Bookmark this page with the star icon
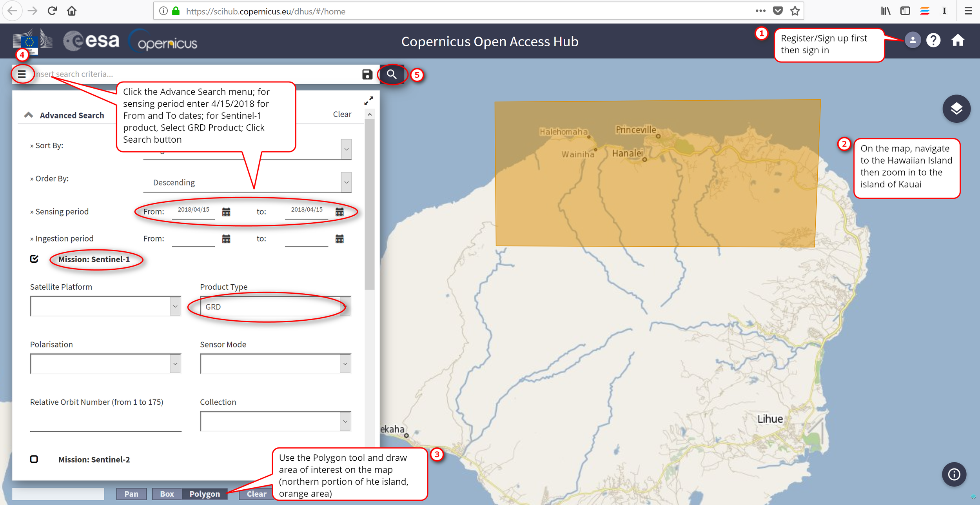980x505 pixels. pyautogui.click(x=795, y=11)
